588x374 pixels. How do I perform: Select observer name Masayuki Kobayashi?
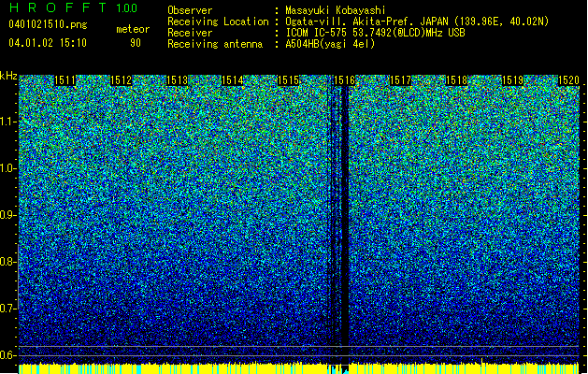pyautogui.click(x=336, y=11)
